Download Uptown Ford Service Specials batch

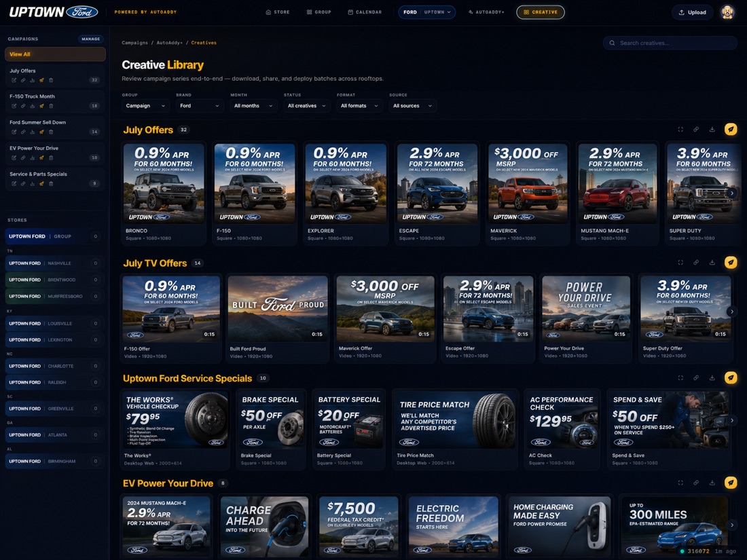pyautogui.click(x=712, y=377)
